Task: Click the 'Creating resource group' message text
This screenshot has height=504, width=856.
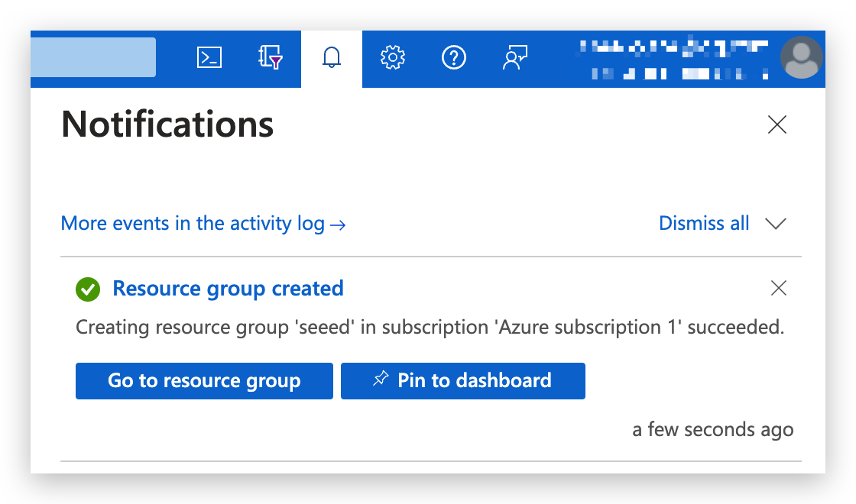Action: pos(430,328)
